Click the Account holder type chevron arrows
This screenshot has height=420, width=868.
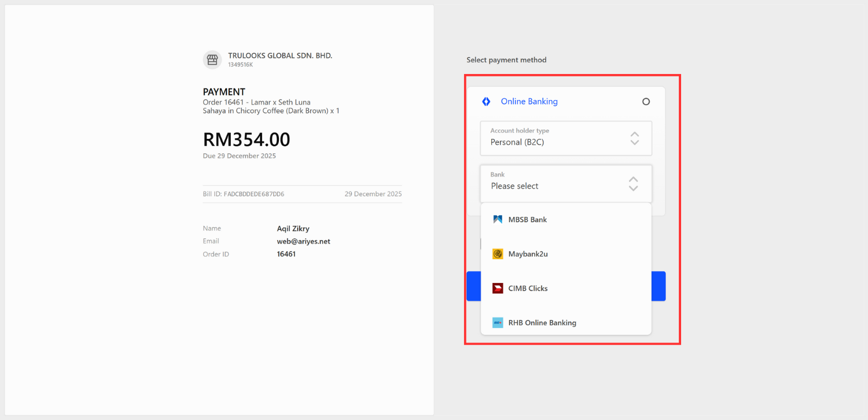pos(634,138)
